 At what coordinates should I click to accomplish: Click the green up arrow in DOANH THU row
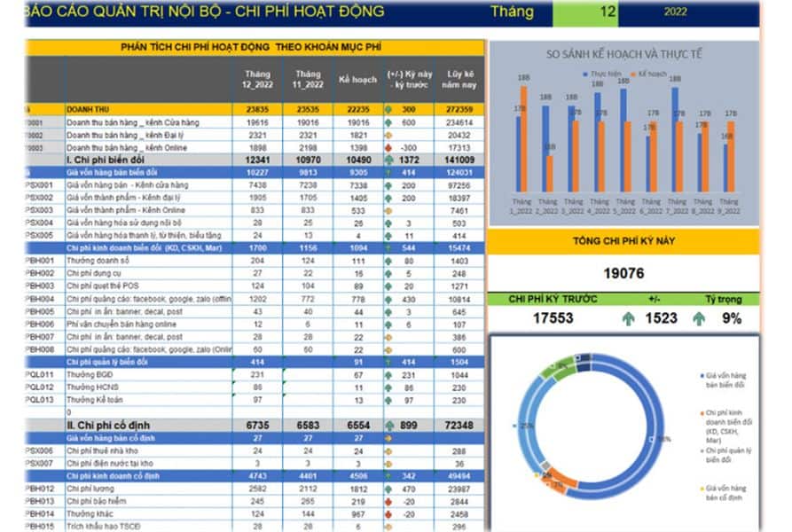coord(390,110)
